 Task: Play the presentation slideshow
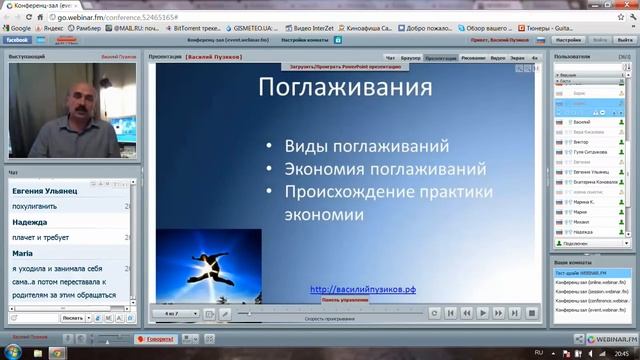[x=482, y=313]
